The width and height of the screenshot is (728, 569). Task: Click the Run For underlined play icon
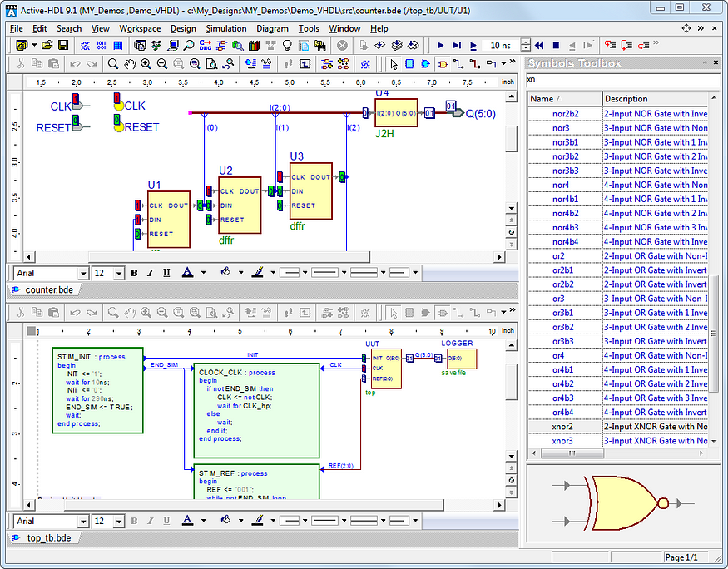click(x=473, y=45)
